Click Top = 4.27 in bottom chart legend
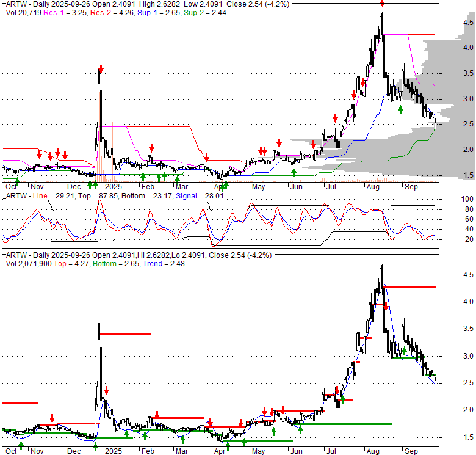476x455 pixels. tap(71, 264)
